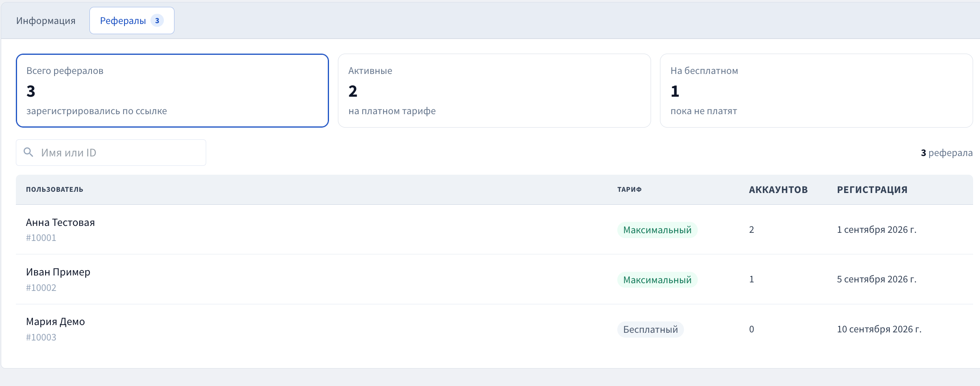
Task: Select the Всего рефералов card
Action: click(172, 91)
